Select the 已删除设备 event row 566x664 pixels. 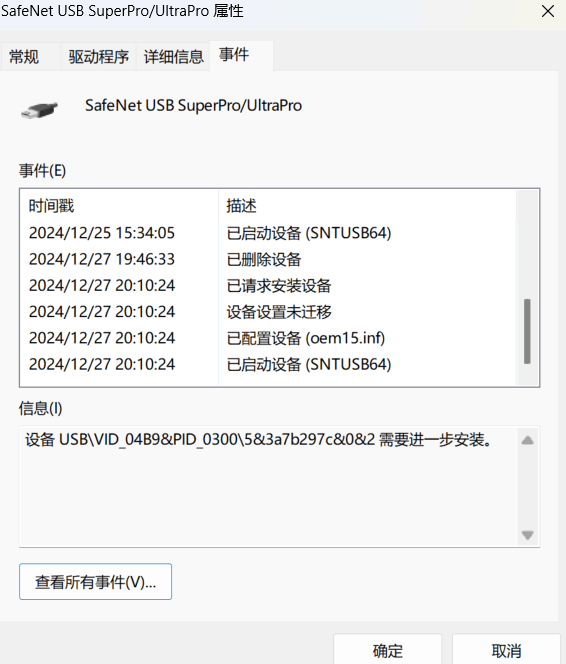(x=268, y=259)
